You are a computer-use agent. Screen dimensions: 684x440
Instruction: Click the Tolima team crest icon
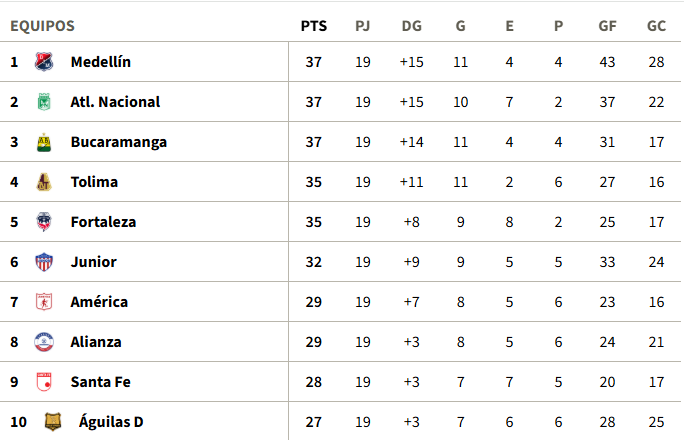coord(44,182)
